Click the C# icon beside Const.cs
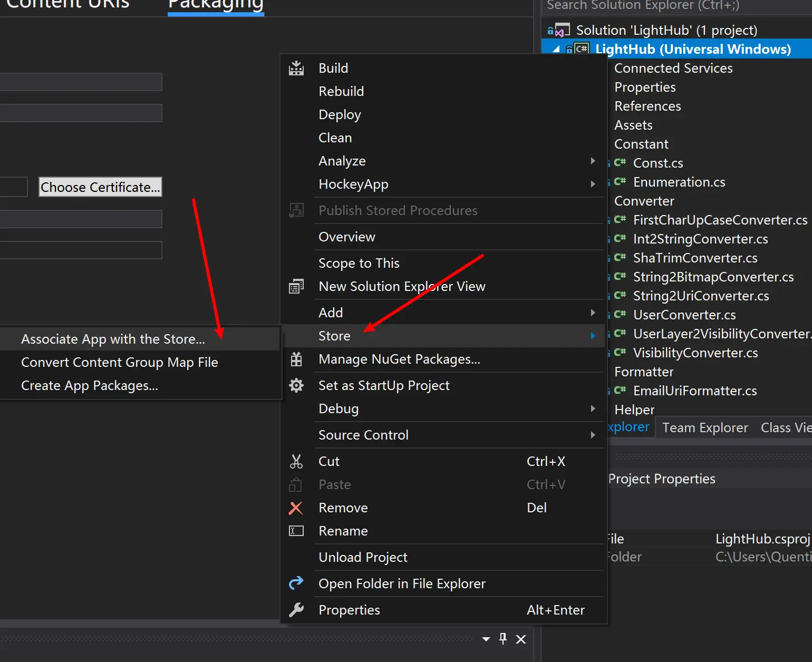This screenshot has width=812, height=662. [x=620, y=163]
